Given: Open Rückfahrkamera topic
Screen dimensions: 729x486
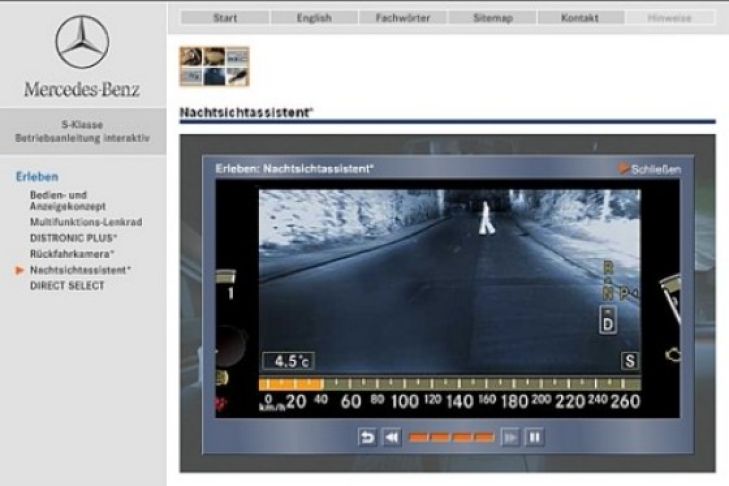Looking at the screenshot, I should (72, 254).
